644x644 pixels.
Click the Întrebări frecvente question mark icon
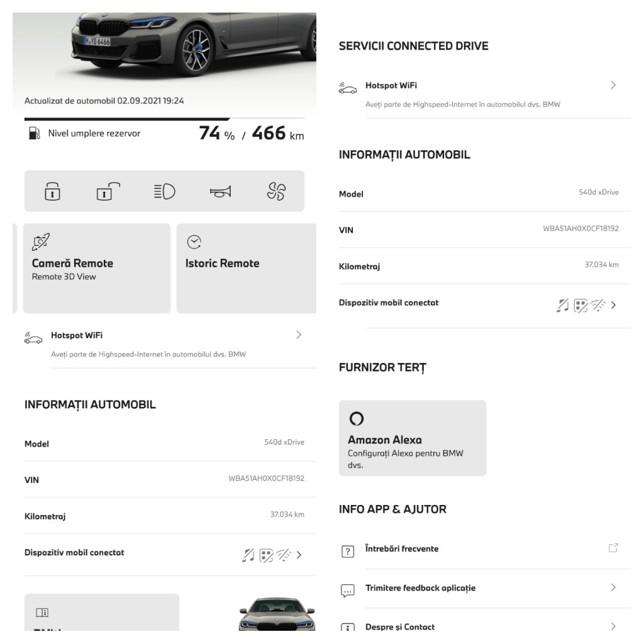(348, 551)
